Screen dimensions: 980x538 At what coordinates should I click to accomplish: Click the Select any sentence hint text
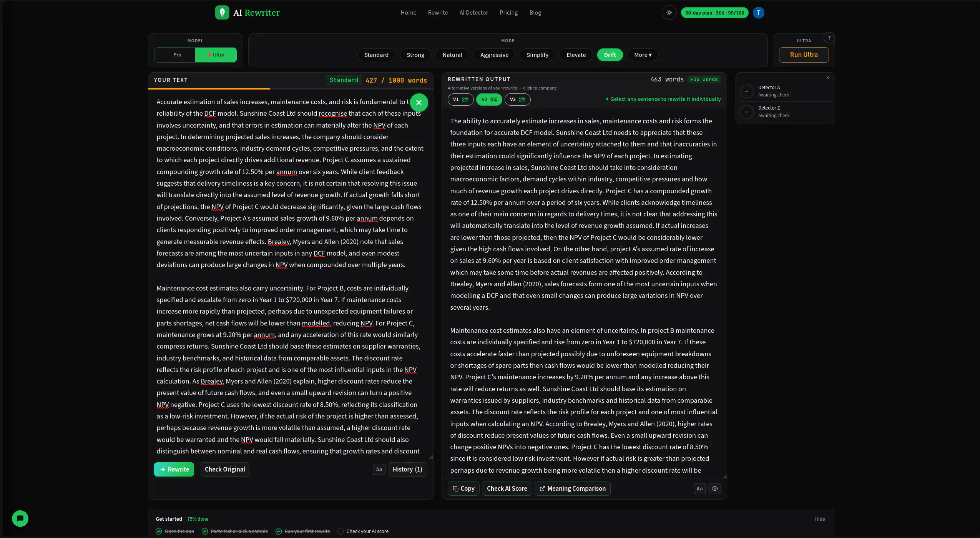pyautogui.click(x=663, y=99)
